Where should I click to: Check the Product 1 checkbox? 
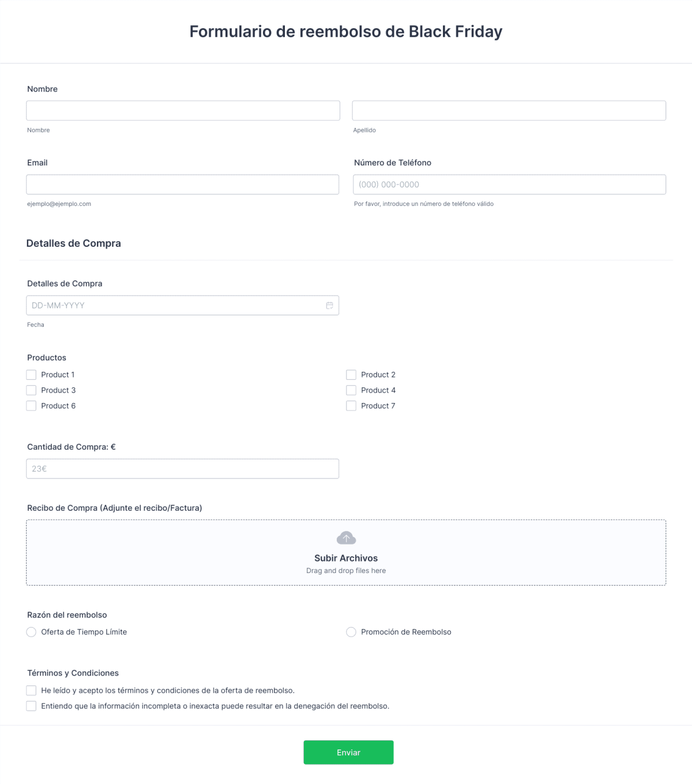tap(31, 375)
